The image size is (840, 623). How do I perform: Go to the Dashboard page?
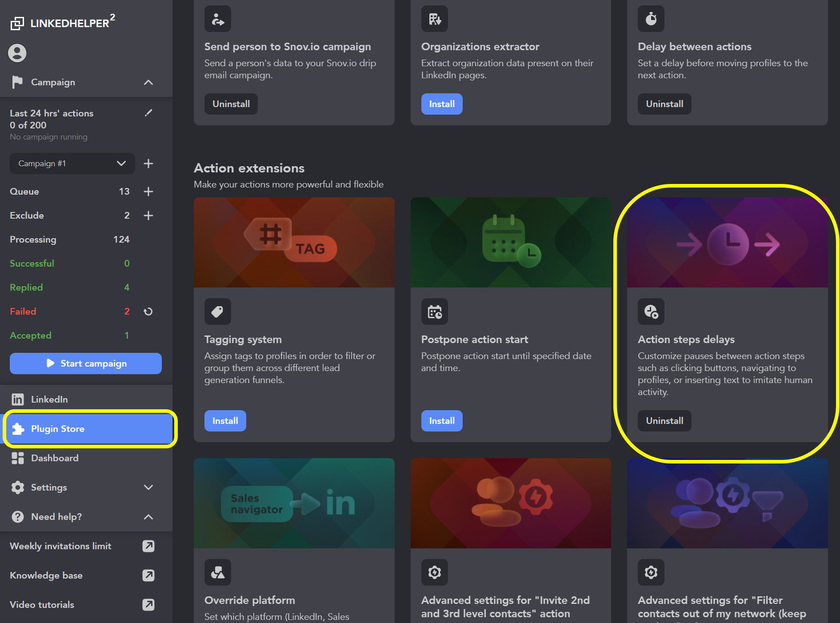(86, 458)
